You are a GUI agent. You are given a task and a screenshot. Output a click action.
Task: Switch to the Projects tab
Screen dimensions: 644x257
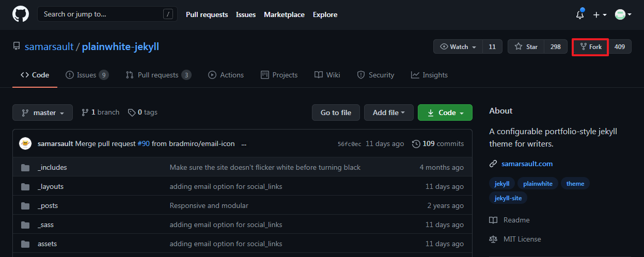point(279,75)
